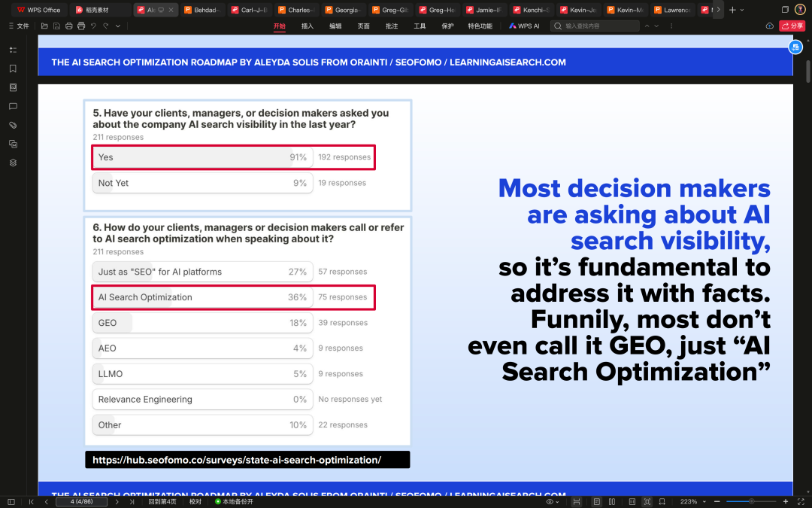Viewport: 812px width, 508px height.
Task: Jump to the last page button
Action: pos(132,501)
